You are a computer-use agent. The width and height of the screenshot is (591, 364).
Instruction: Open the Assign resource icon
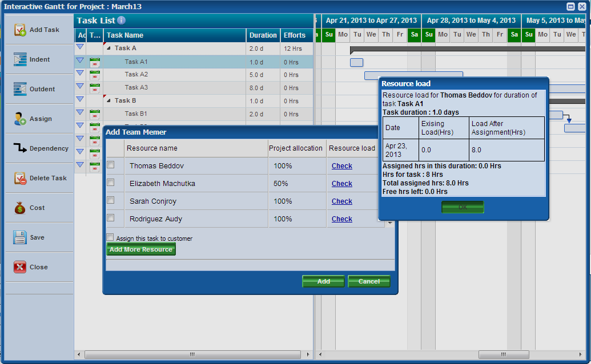click(x=20, y=119)
